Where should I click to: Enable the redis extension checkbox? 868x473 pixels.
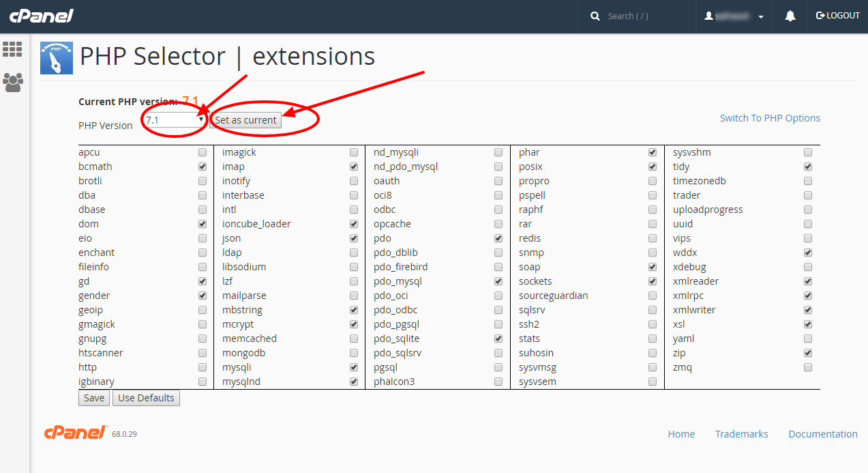[x=653, y=238]
